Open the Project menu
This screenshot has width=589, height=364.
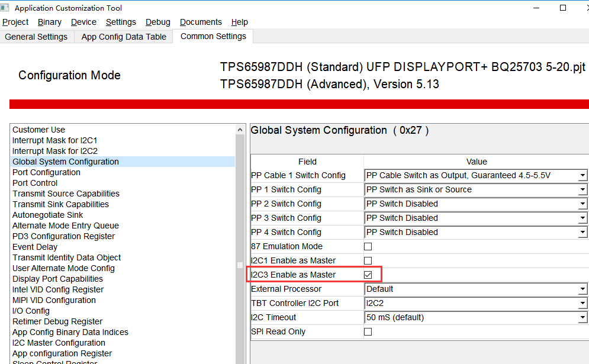(x=15, y=22)
